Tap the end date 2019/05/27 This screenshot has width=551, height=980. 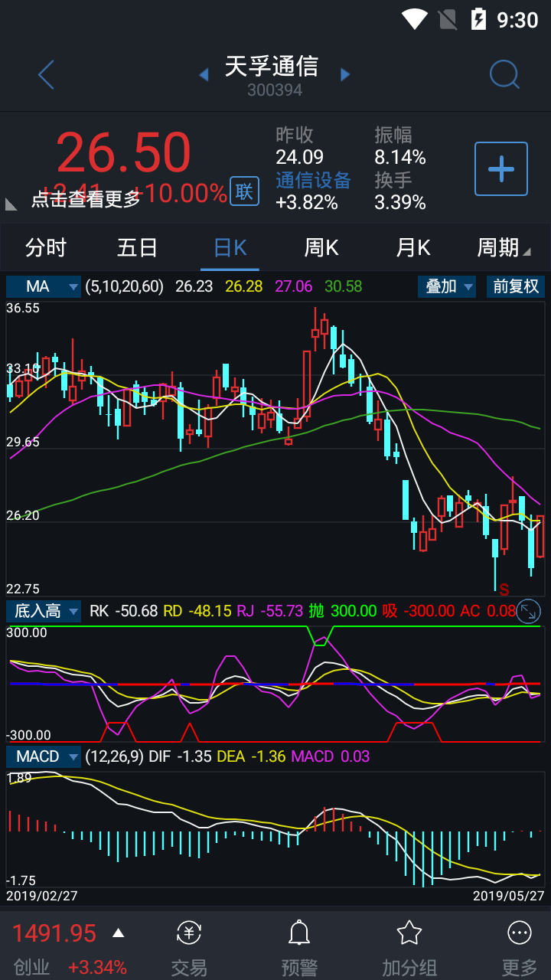pyautogui.click(x=509, y=895)
